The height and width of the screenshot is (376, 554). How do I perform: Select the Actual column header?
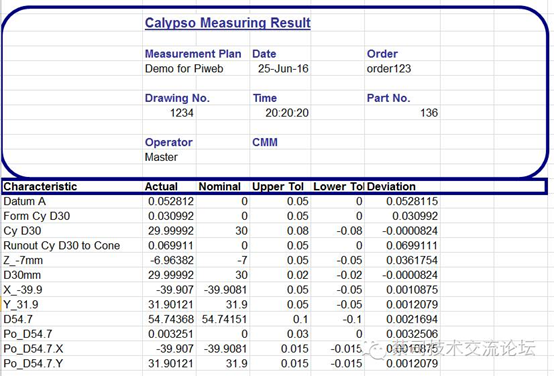tap(161, 186)
